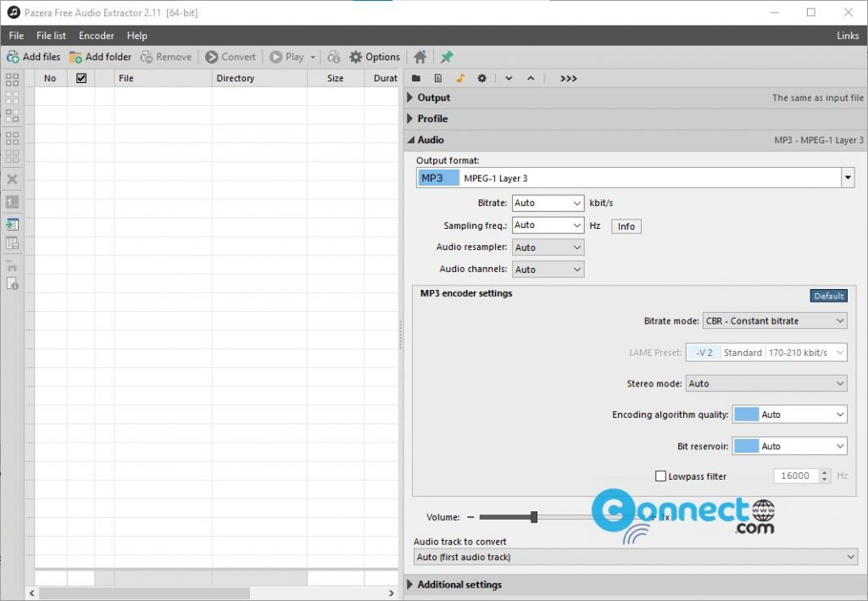Click the home icon on the toolbar

click(x=420, y=57)
